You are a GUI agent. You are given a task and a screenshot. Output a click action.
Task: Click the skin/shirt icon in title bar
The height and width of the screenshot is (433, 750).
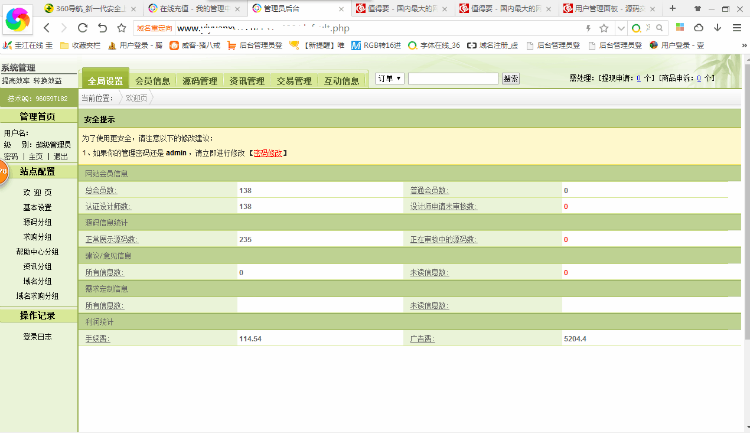[698, 9]
